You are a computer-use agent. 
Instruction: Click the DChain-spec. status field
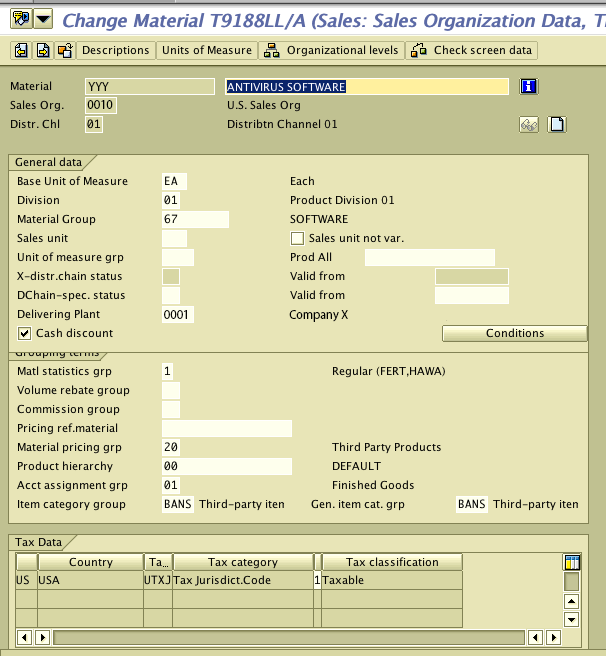171,295
